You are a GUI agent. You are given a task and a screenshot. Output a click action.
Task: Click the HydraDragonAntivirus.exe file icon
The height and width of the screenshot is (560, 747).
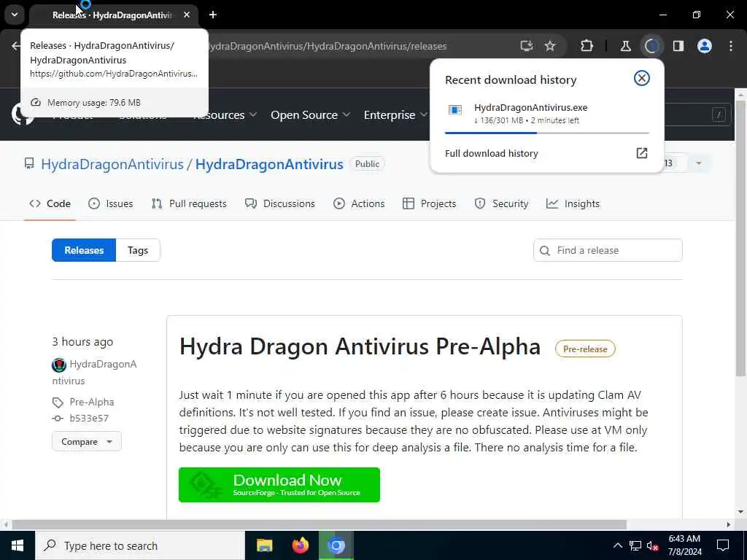(455, 110)
